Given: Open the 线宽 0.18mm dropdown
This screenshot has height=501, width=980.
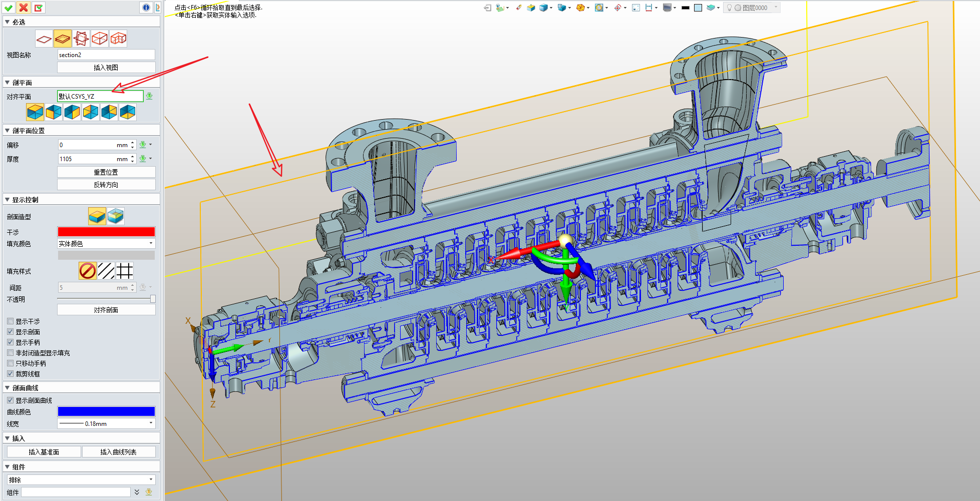Looking at the screenshot, I should click(106, 423).
